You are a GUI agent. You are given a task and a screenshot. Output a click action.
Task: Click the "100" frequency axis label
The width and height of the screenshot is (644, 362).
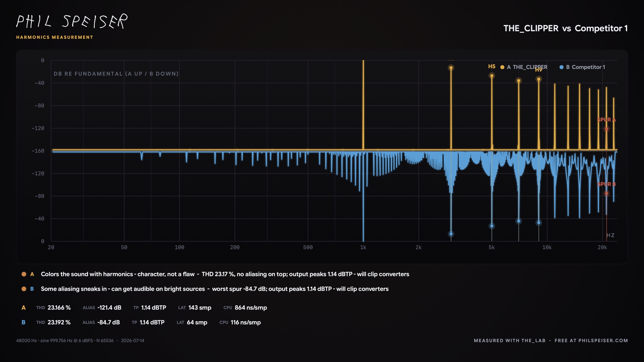[179, 247]
